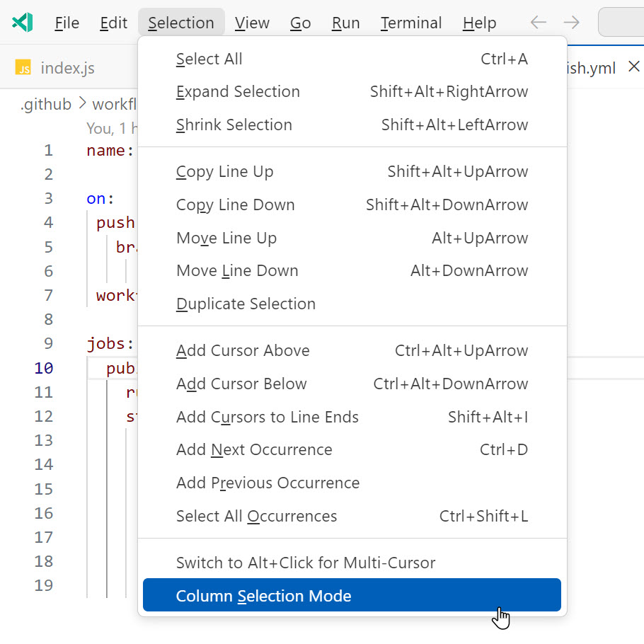Choose Duplicate Selection

point(352,304)
